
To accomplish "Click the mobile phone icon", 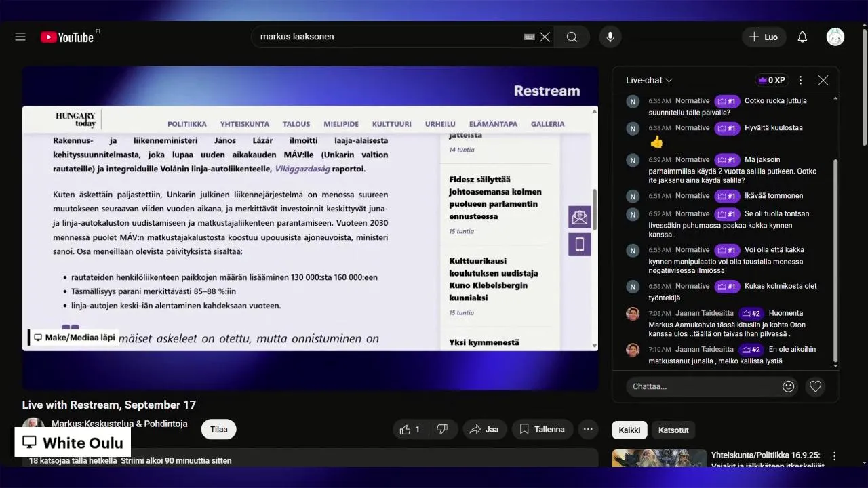I will [x=580, y=245].
